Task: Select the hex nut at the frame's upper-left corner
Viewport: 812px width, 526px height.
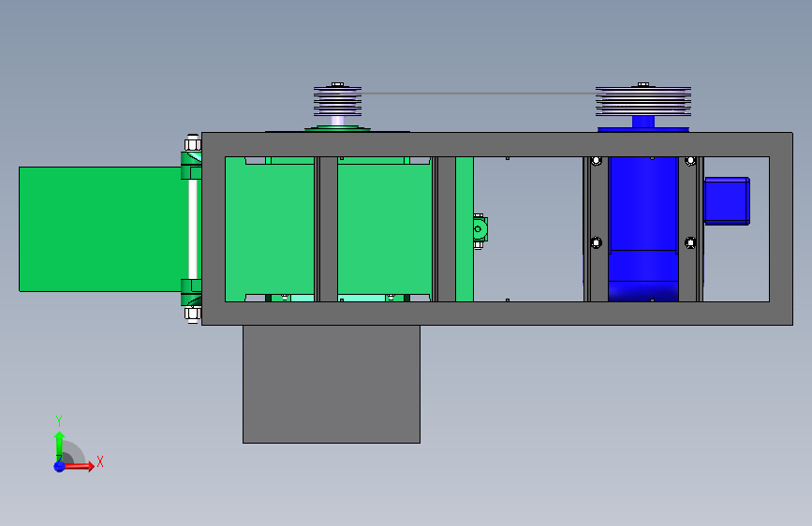Action: [x=193, y=143]
